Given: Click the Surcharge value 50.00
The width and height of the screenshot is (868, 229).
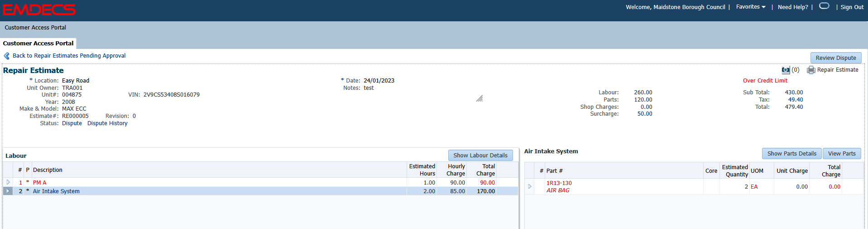Looking at the screenshot, I should [645, 114].
